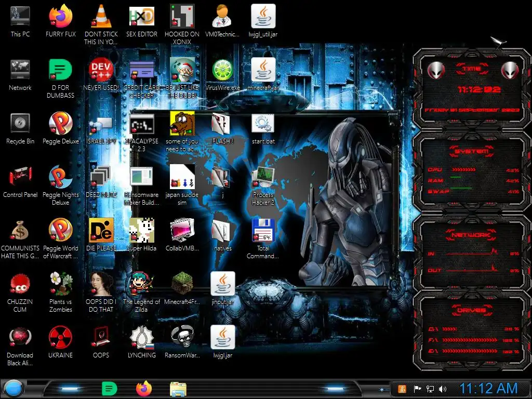The image size is (532, 399).
Task: Click the Java update tray icon
Action: [x=402, y=389]
